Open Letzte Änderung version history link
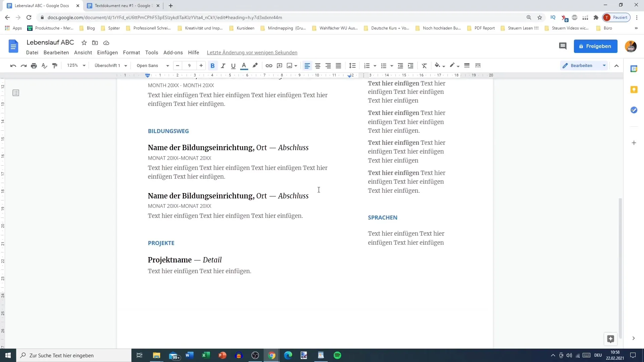The image size is (644, 362). 252,53
